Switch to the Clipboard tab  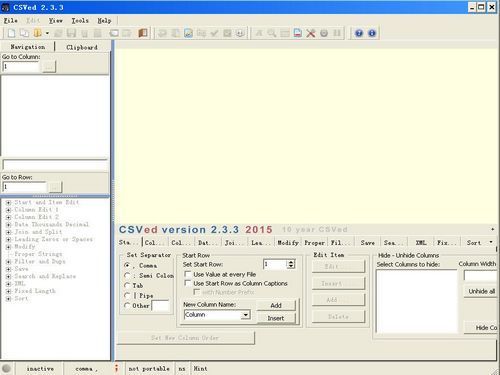pos(82,47)
